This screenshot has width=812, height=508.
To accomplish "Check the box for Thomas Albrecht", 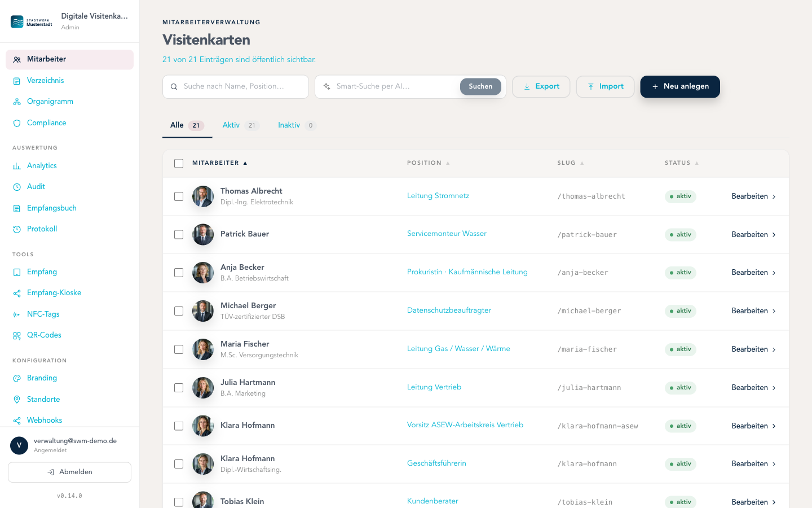I will coord(179,196).
